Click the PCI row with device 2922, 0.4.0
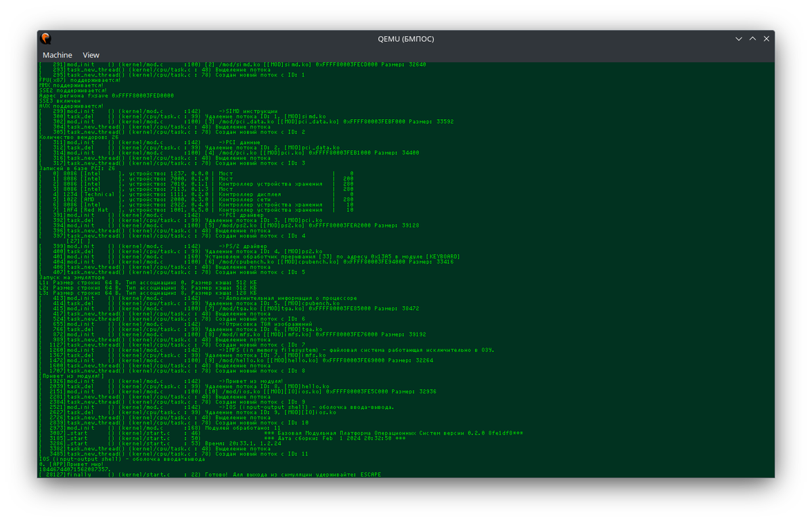The width and height of the screenshot is (812, 522). tap(196, 204)
